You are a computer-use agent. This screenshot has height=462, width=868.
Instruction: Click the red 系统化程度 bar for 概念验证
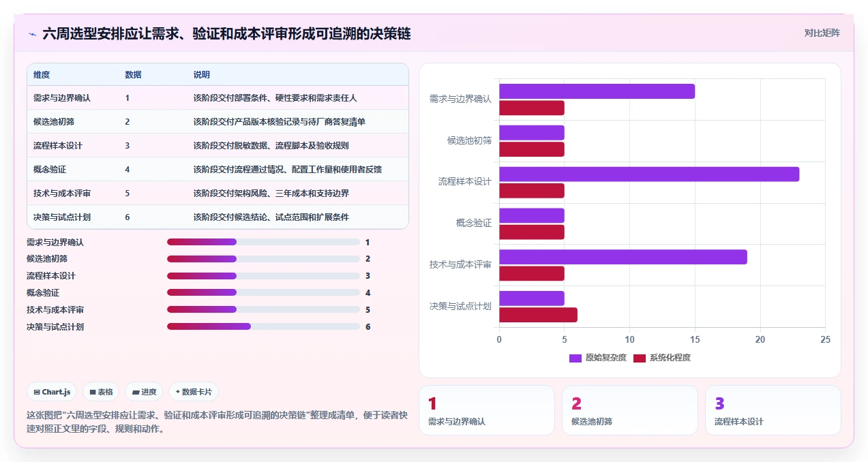pos(532,232)
